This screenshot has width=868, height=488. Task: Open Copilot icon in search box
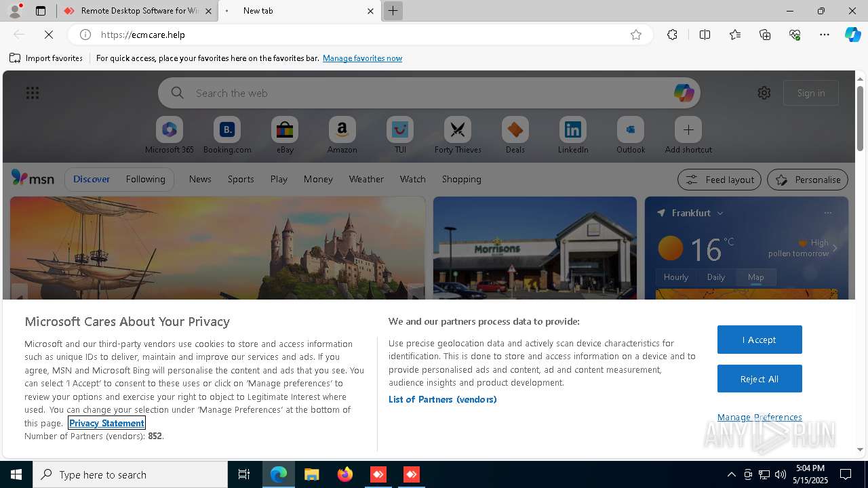coord(684,93)
